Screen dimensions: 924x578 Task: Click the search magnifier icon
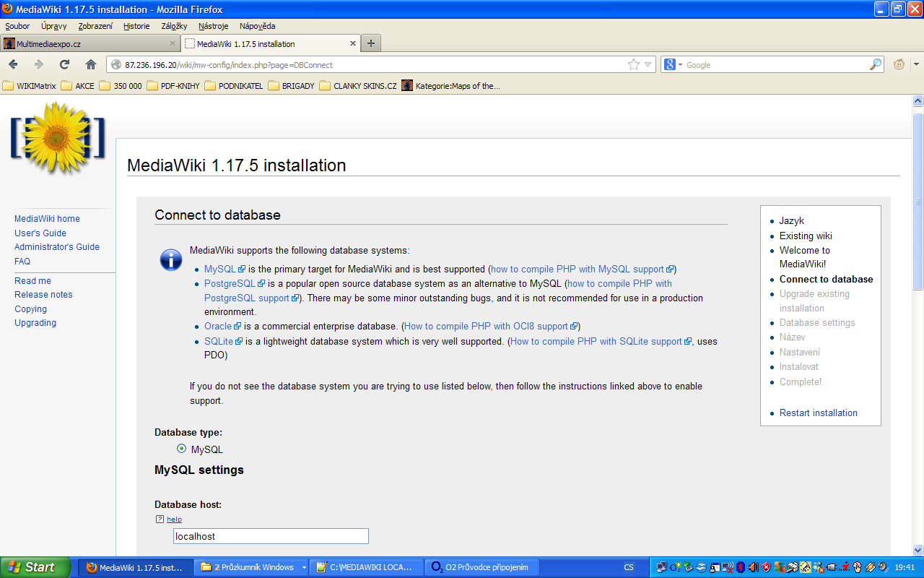coord(875,65)
